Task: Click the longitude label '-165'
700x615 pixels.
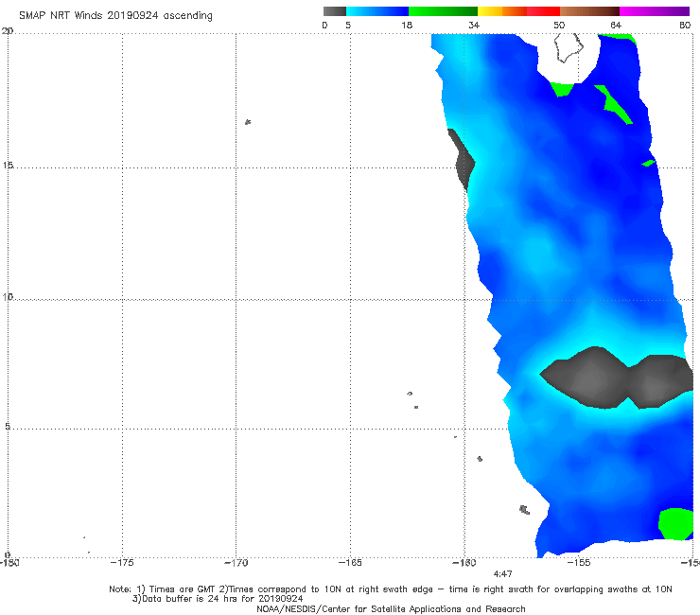Action: coord(350,563)
